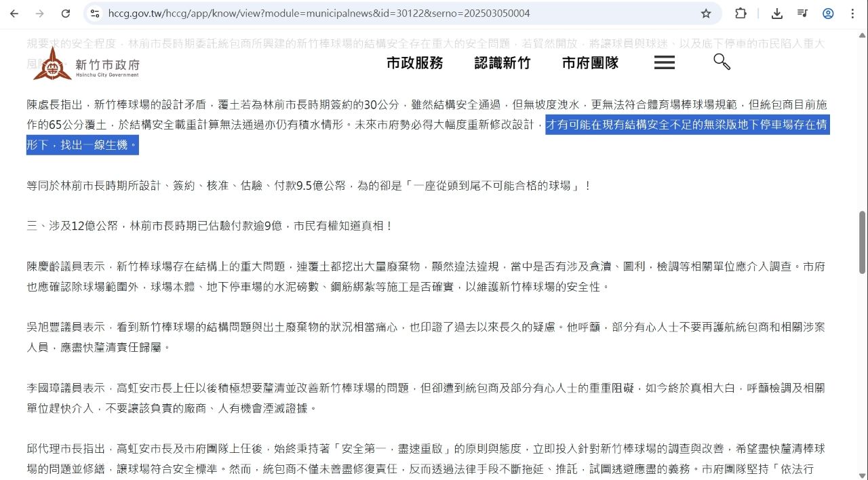
Task: Click the address bar URL field
Action: coord(393,14)
